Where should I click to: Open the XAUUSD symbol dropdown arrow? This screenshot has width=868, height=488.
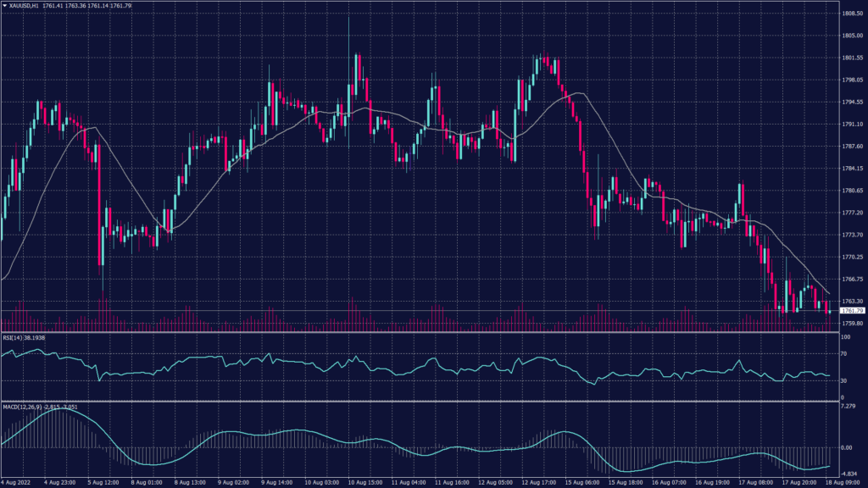point(7,4)
